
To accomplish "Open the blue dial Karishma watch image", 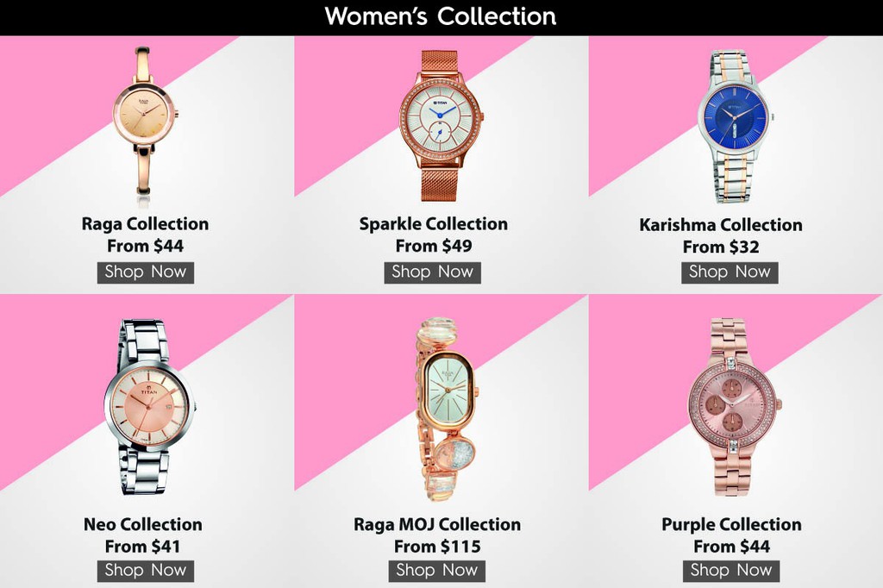I will (x=734, y=126).
